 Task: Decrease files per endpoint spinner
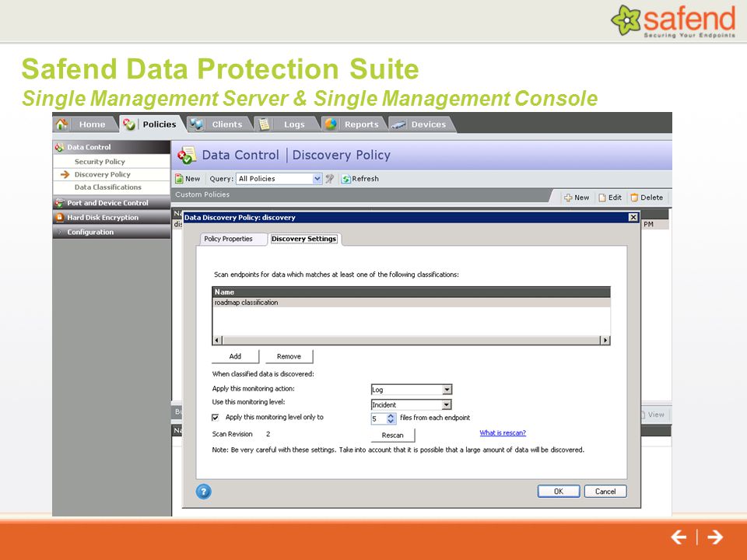pyautogui.click(x=391, y=422)
